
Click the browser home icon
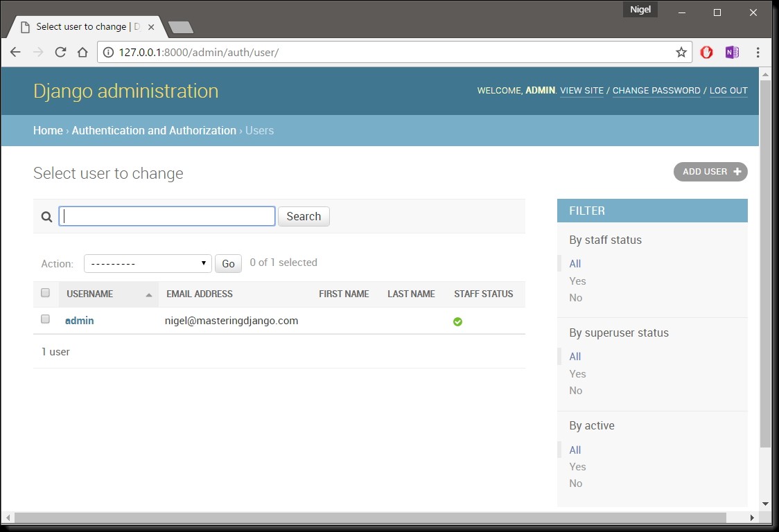point(82,53)
